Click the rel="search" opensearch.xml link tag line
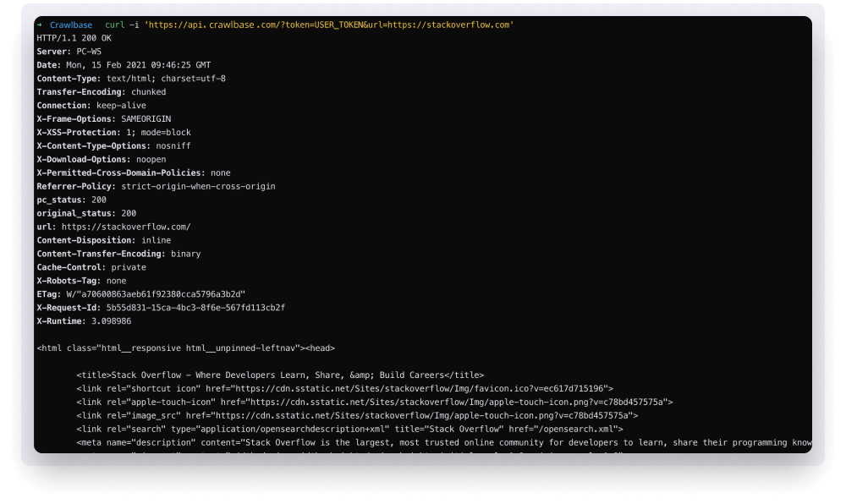846x504 pixels. click(x=349, y=429)
